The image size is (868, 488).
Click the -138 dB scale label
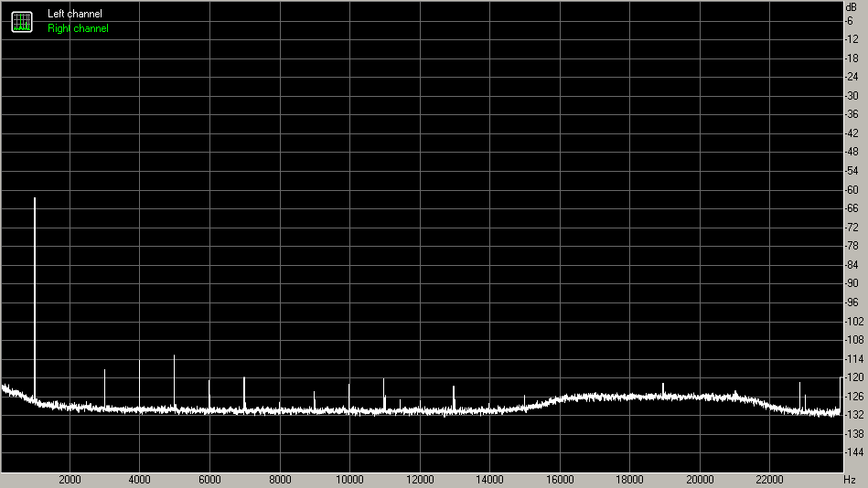pyautogui.click(x=854, y=434)
